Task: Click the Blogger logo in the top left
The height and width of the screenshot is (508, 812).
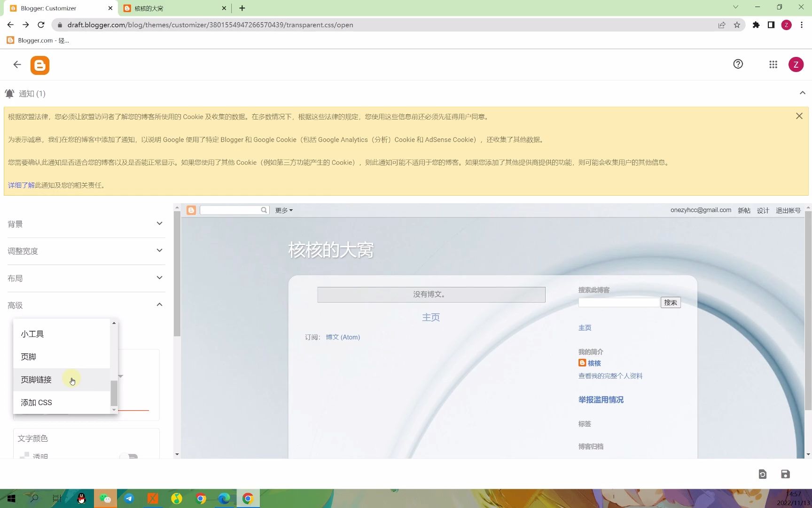Action: pos(40,65)
